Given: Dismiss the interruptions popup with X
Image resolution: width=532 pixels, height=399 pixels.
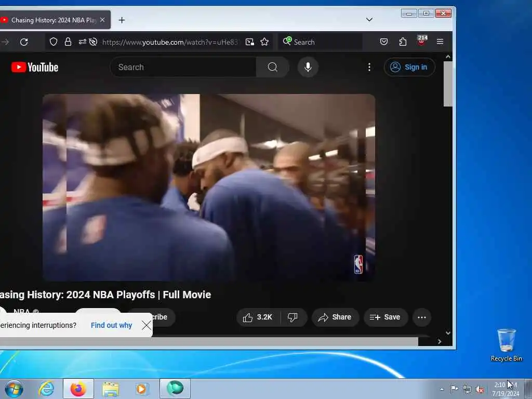Looking at the screenshot, I should pos(147,325).
